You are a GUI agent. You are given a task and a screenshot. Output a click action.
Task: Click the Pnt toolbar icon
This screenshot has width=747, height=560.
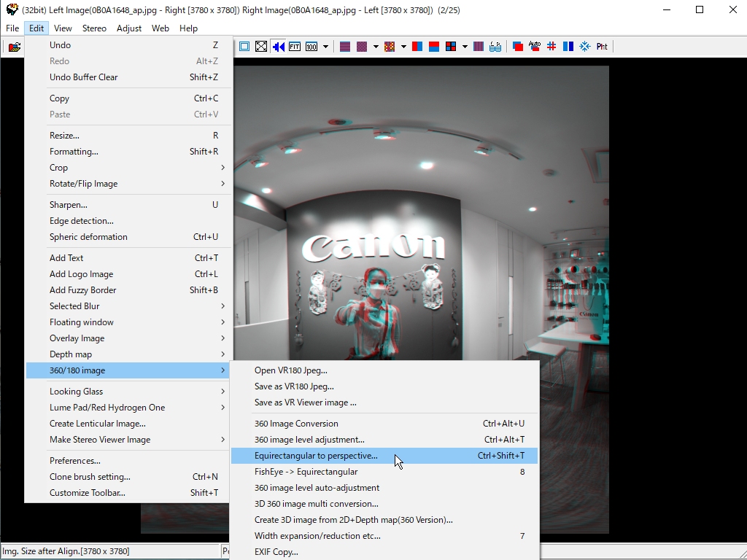(x=602, y=46)
